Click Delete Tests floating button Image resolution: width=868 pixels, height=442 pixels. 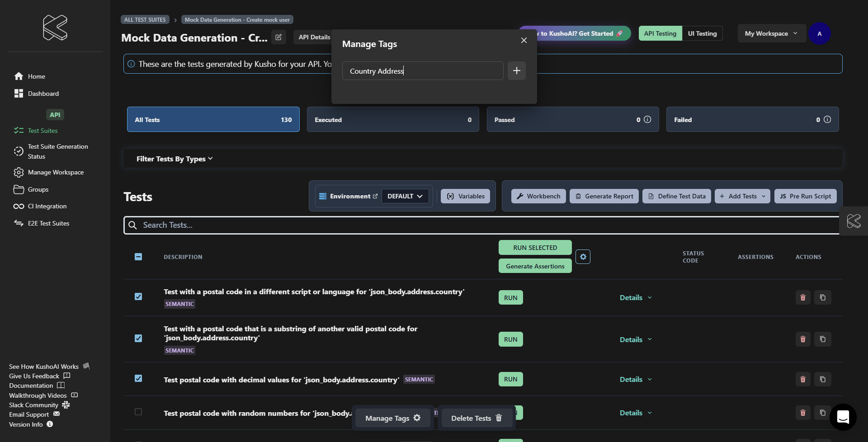(x=476, y=418)
